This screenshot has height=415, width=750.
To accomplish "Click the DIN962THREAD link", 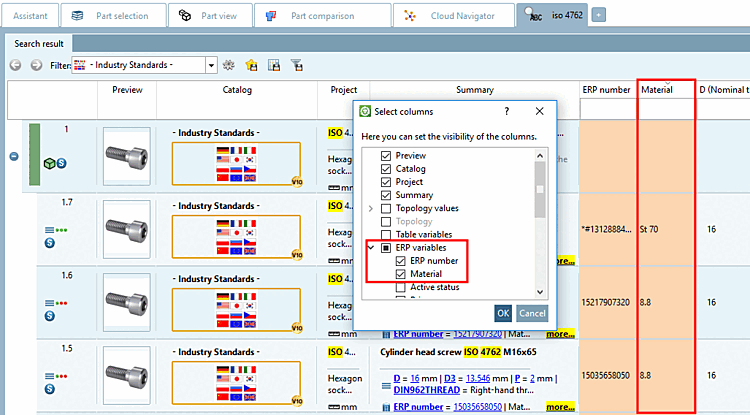I will click(x=427, y=390).
